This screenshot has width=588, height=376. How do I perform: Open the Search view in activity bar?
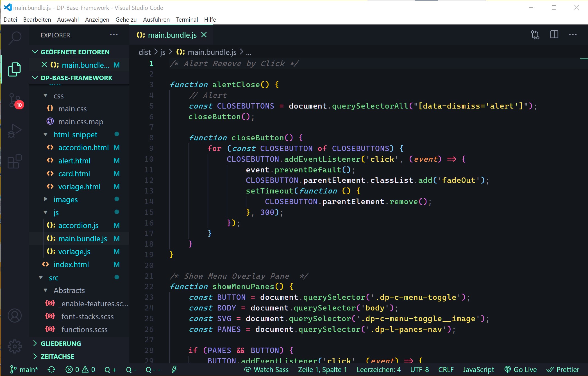pos(15,38)
